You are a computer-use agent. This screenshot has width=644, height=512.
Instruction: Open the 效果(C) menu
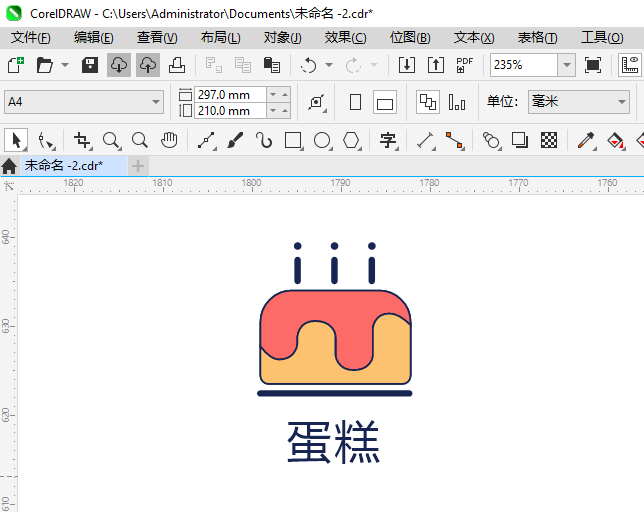pyautogui.click(x=345, y=38)
